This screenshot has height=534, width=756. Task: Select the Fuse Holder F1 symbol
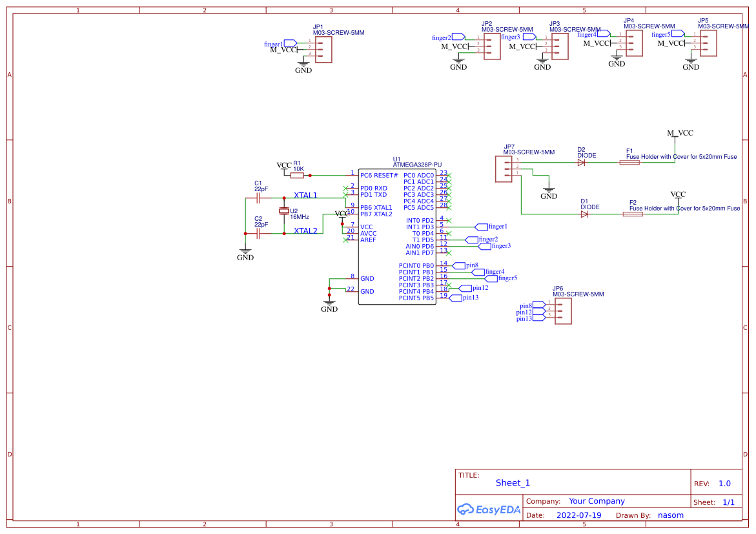pos(629,163)
